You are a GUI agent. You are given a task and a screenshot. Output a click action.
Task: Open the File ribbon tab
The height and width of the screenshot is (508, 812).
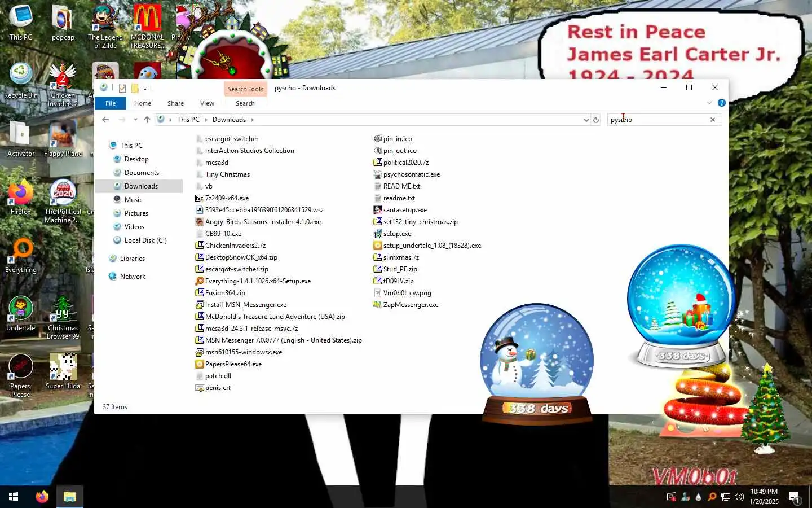tap(111, 103)
